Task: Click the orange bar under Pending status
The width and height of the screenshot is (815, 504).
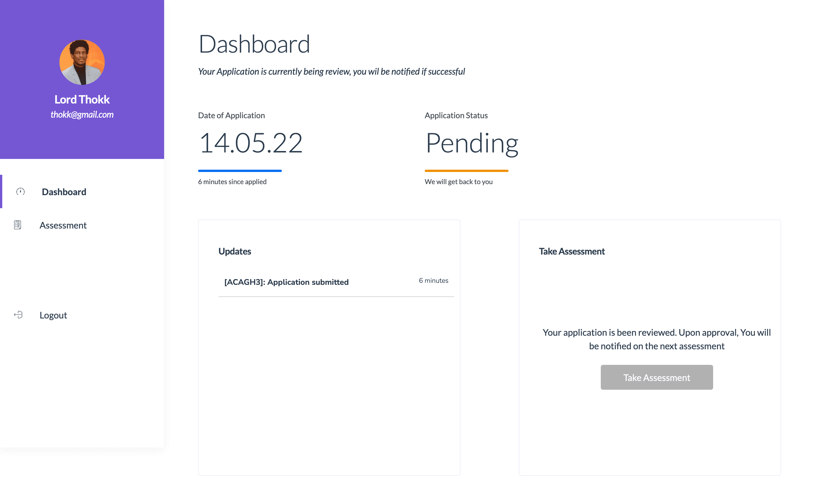Action: click(x=466, y=171)
